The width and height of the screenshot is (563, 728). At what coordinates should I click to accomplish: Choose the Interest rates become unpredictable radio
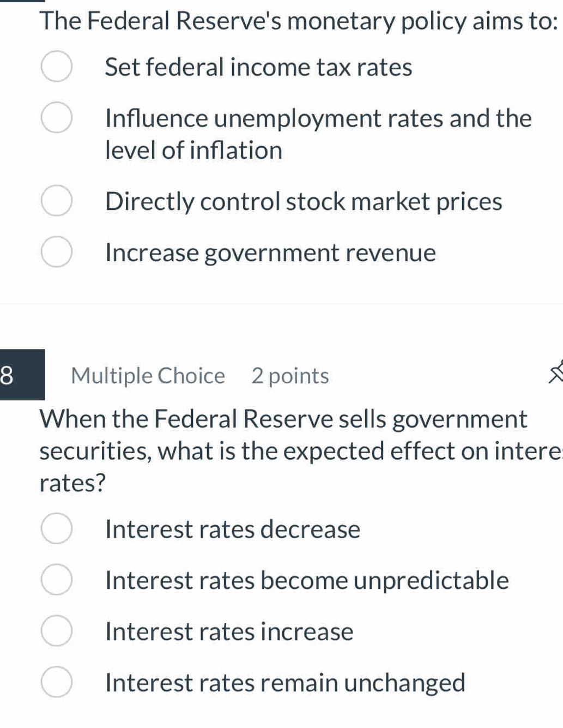(56, 580)
